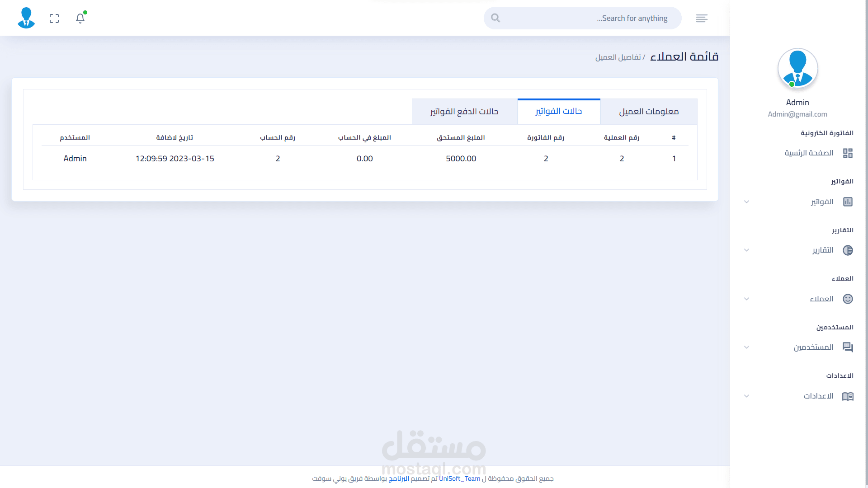
Task: Switch to حالات الدفع الفواتير tab
Action: (464, 112)
